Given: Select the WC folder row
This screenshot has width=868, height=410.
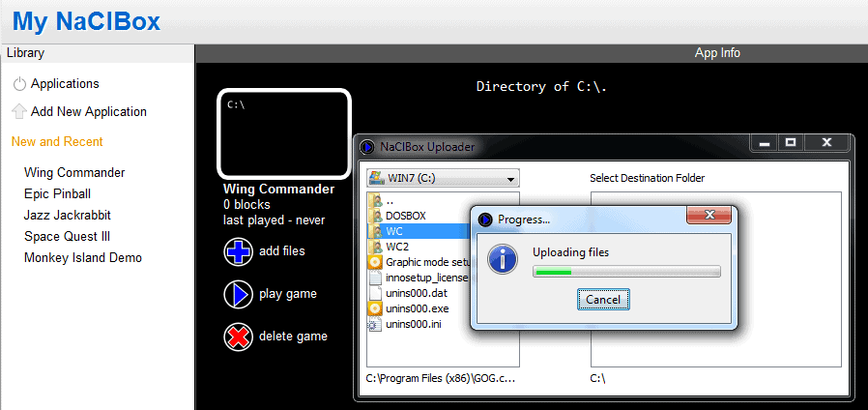Looking at the screenshot, I should [x=420, y=231].
